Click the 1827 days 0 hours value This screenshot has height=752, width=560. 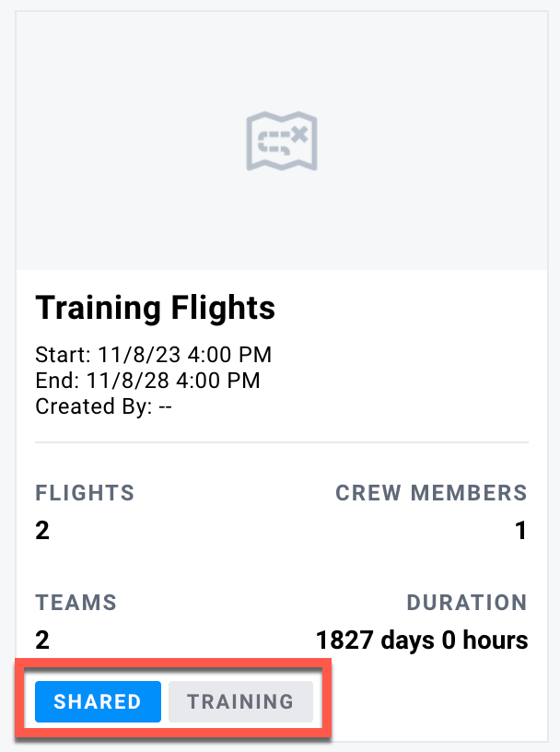[x=422, y=640]
